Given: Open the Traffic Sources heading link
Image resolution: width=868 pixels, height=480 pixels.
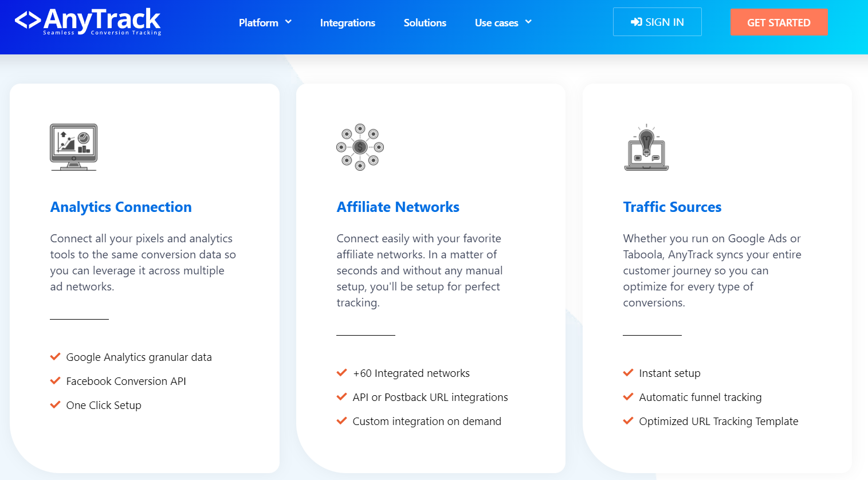Looking at the screenshot, I should point(672,207).
